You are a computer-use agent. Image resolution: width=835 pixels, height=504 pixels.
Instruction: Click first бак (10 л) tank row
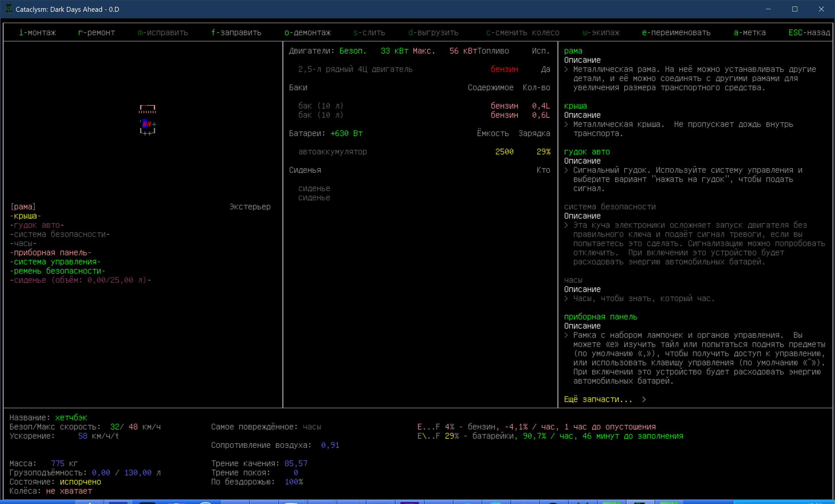321,106
